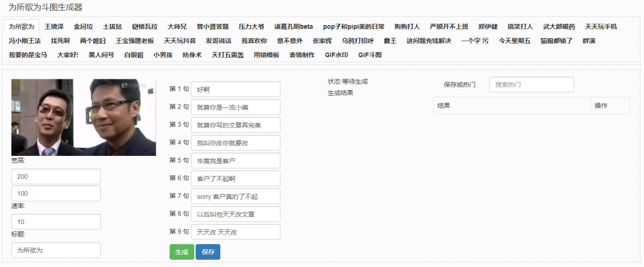Switch to the GIF斗图 tab
The image size is (644, 267).
click(x=370, y=55)
